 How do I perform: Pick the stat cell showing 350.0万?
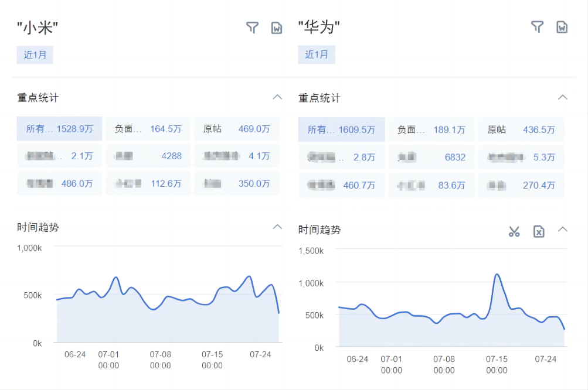click(237, 183)
